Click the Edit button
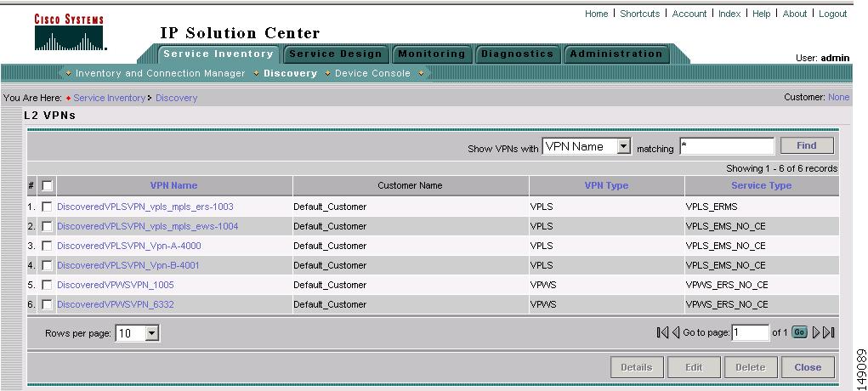Viewport: 868px width, 391px height. coord(694,367)
